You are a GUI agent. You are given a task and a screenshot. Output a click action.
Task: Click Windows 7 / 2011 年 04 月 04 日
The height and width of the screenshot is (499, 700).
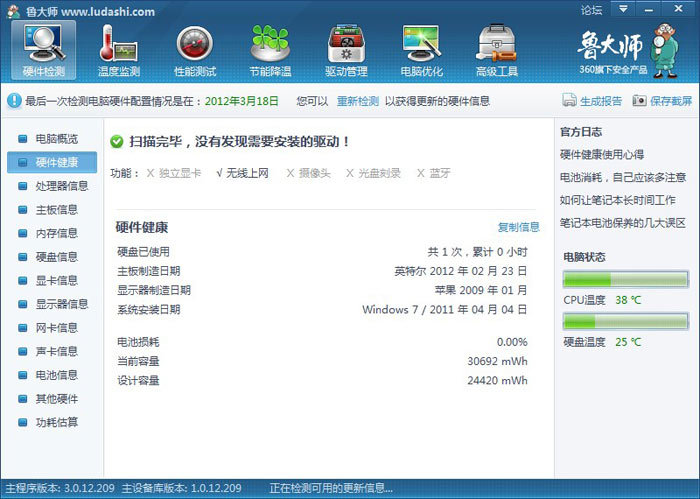click(445, 309)
